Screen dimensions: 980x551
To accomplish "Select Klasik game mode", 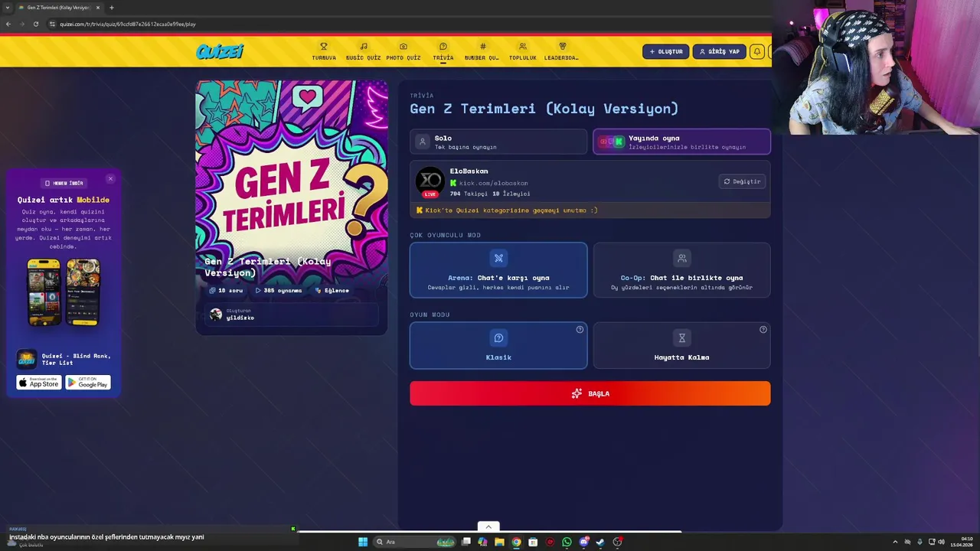I will click(x=498, y=345).
